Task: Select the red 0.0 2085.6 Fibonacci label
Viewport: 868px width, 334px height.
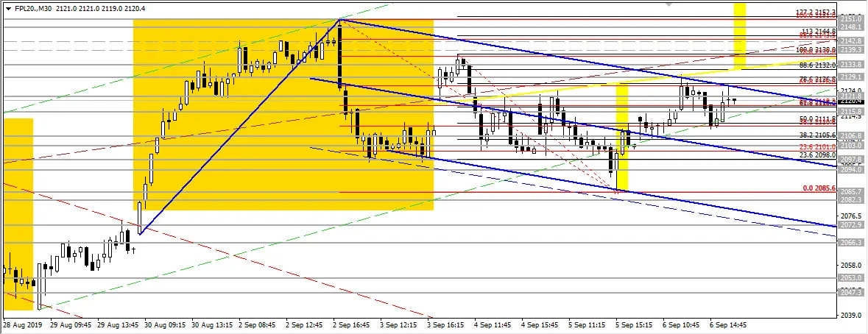Action: [x=819, y=188]
